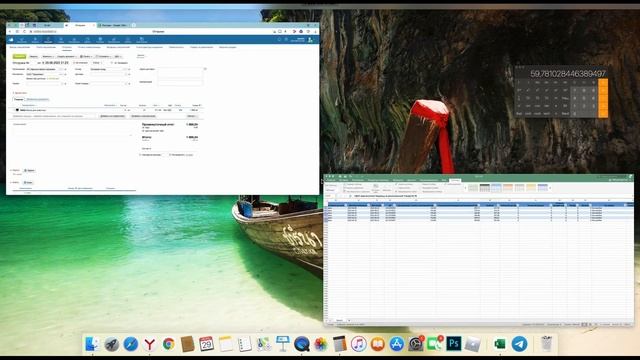Toggle the Header Row checkbox in Excel ribbon

396,184
